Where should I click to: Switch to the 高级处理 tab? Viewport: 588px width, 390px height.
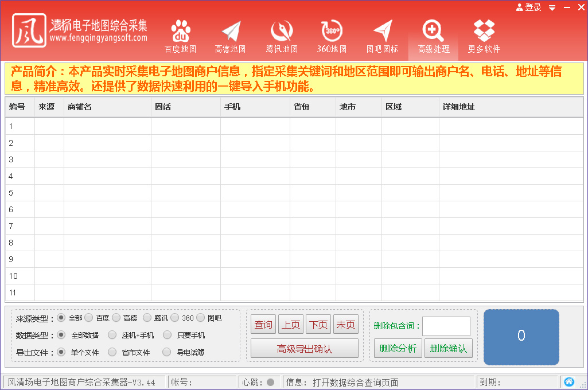coord(433,38)
